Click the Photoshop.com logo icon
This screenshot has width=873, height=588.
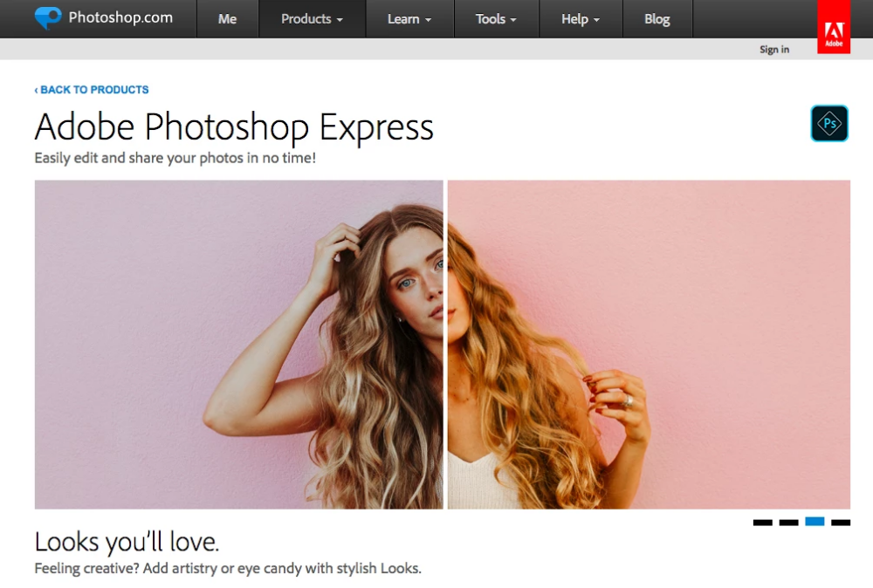pos(48,17)
